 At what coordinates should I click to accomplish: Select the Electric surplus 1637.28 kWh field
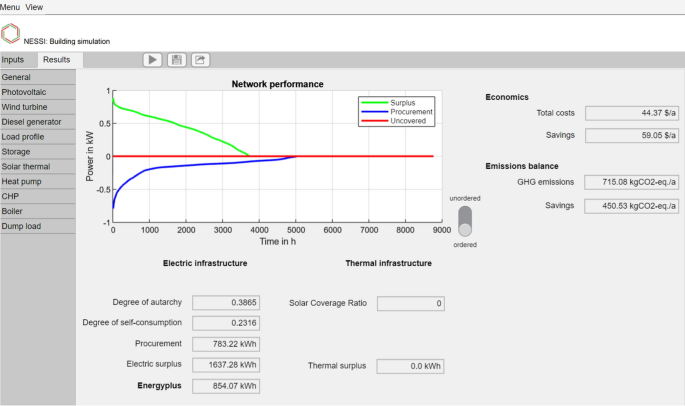click(x=226, y=365)
